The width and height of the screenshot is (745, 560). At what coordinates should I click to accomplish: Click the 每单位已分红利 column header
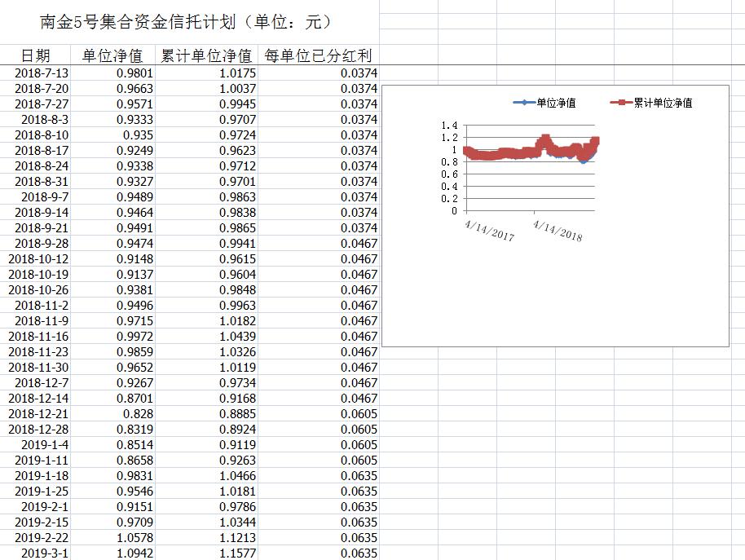click(x=319, y=55)
